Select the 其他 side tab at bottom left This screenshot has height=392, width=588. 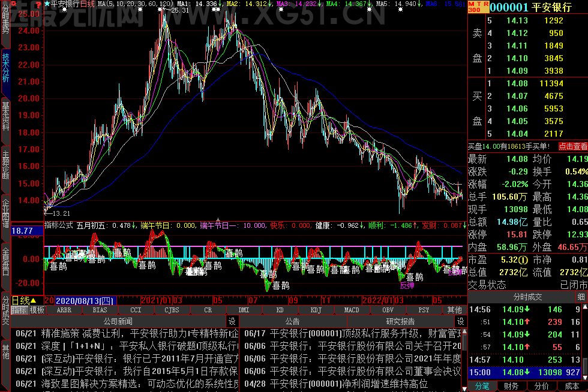[5, 351]
